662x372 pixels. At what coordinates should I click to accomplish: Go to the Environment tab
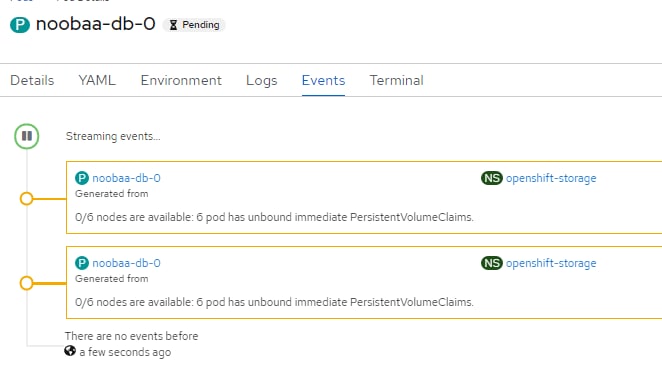(181, 80)
